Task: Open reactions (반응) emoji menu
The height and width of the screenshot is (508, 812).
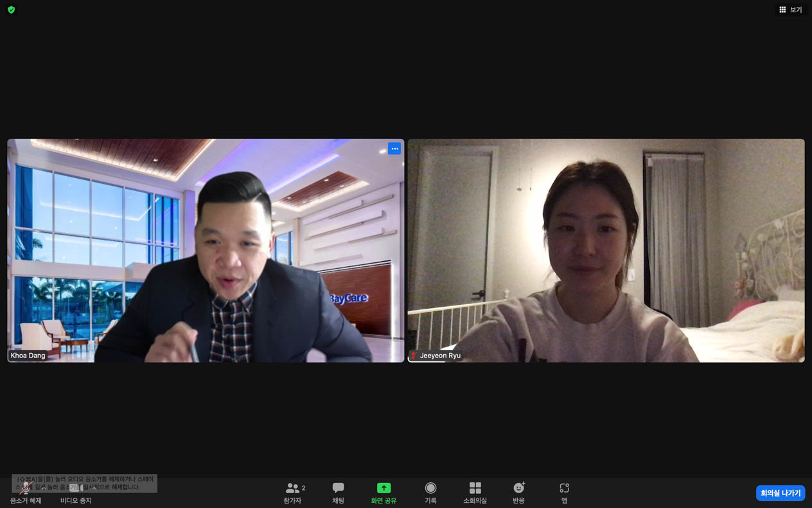Action: pyautogui.click(x=518, y=493)
